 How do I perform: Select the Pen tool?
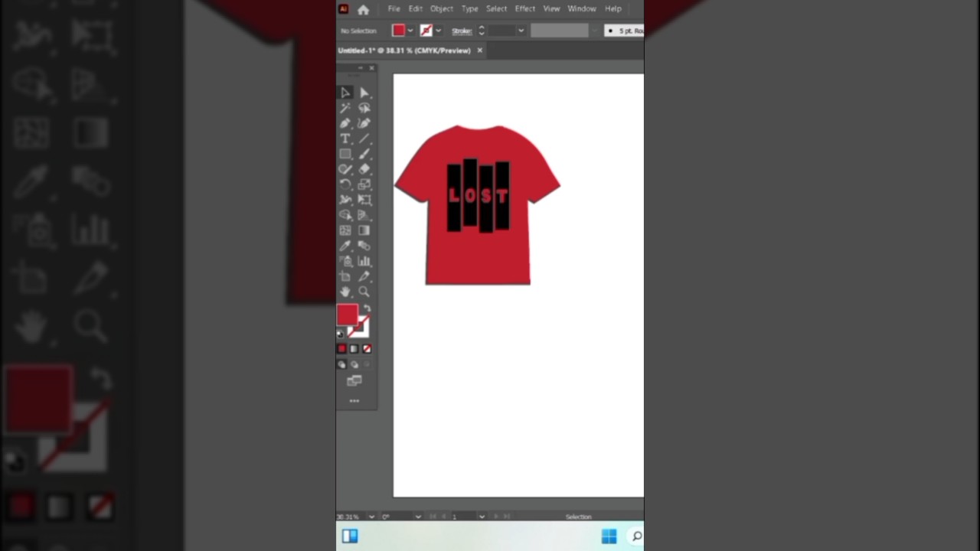point(345,123)
